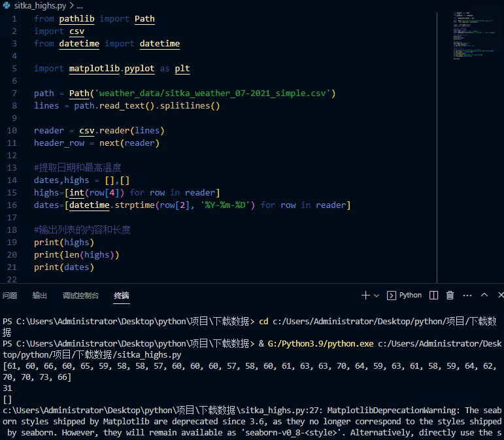Open the launch profile dropdown arrow
The height and width of the screenshot is (440, 504).
coord(377,296)
